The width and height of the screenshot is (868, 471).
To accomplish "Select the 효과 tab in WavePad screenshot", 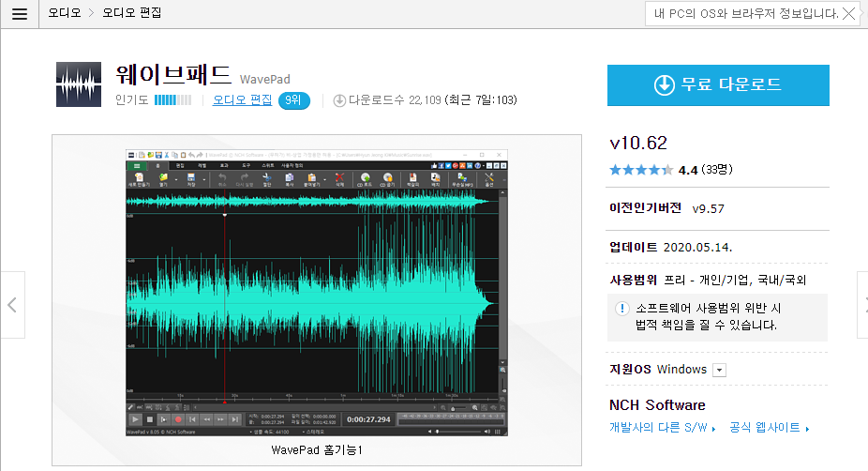I will pyautogui.click(x=224, y=166).
